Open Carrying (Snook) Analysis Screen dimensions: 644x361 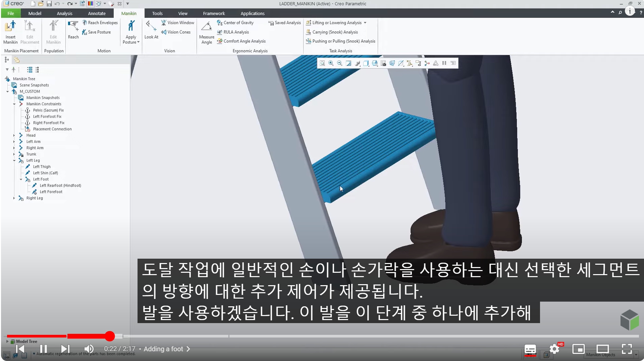coord(332,32)
